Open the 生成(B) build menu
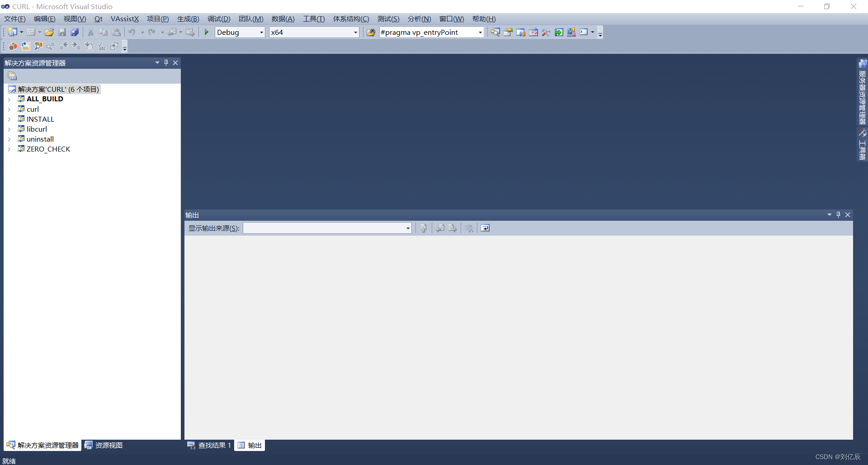The image size is (868, 465). 188,19
